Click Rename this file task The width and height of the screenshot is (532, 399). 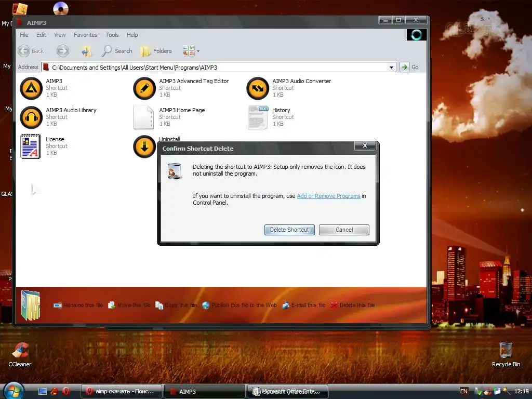[x=78, y=305]
